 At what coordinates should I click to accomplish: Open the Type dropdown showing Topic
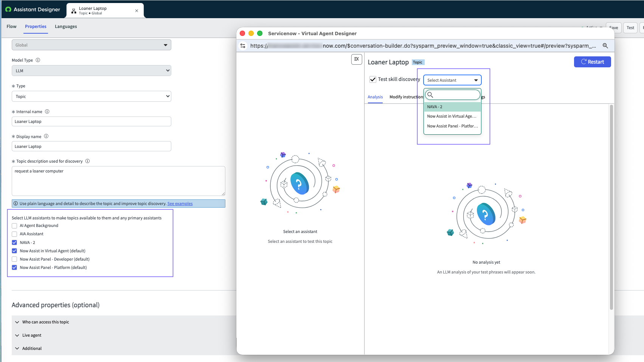pos(92,96)
